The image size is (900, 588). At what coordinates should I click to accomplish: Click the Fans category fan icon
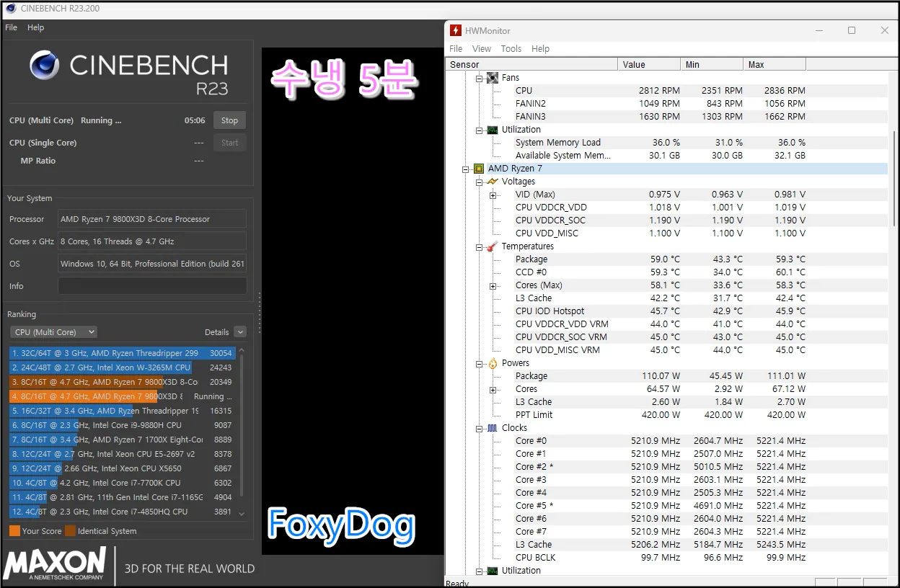click(493, 78)
